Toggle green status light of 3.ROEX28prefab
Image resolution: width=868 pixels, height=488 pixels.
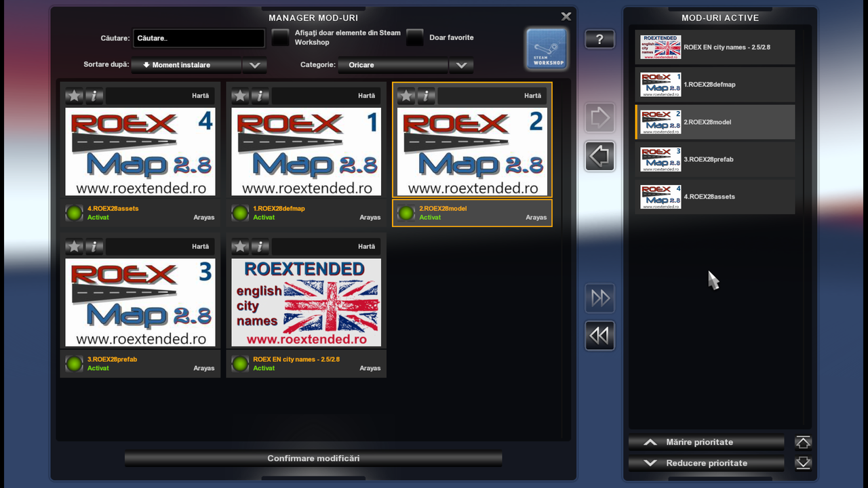[74, 364]
